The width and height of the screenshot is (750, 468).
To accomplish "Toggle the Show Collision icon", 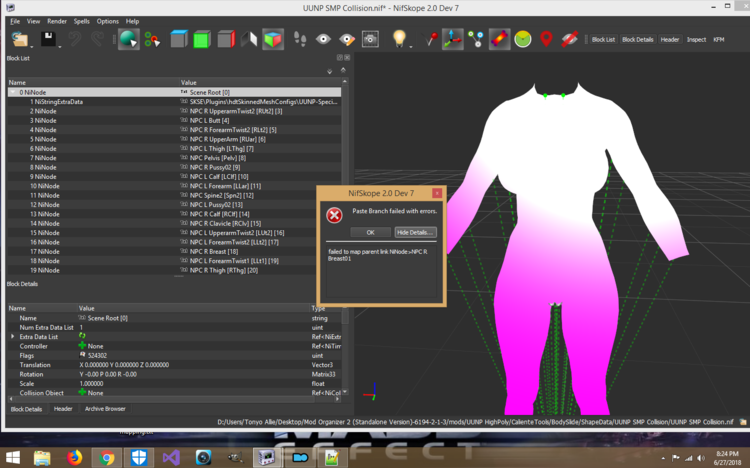I will click(499, 39).
